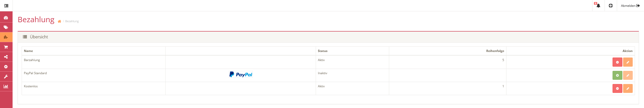Click the Abmelden logout link
The height and width of the screenshot is (108, 644).
coord(630,6)
